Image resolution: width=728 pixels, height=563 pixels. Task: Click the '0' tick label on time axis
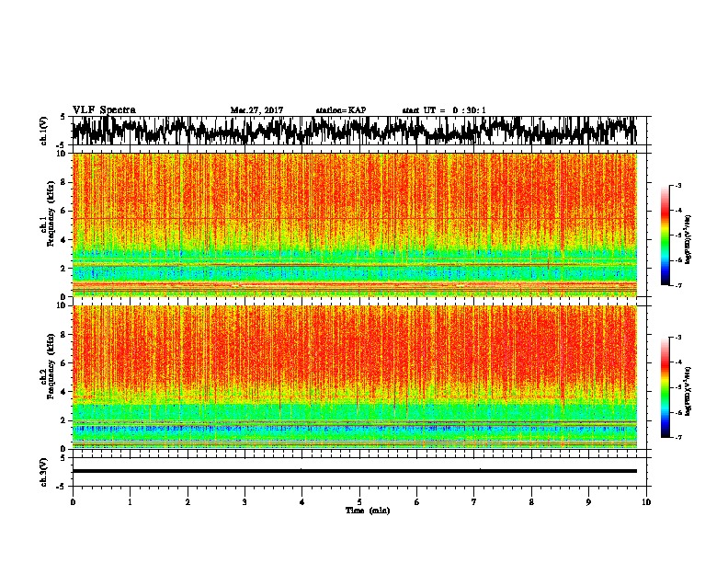pyautogui.click(x=73, y=502)
